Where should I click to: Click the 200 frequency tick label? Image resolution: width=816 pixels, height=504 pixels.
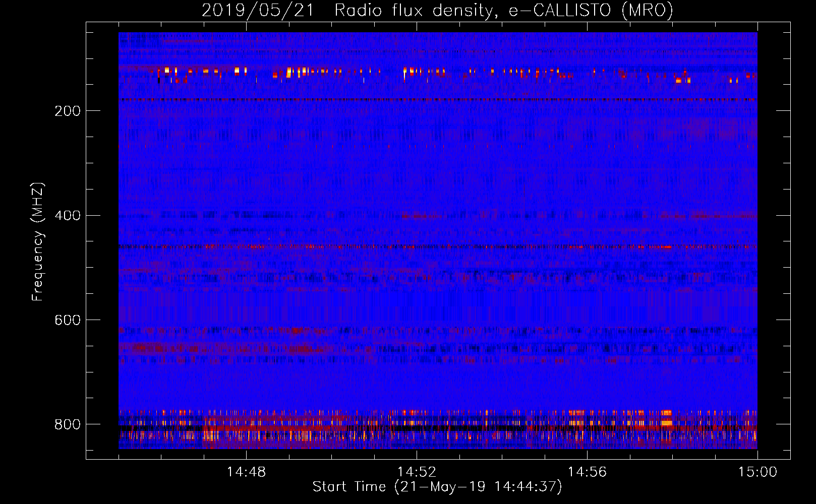[x=68, y=111]
